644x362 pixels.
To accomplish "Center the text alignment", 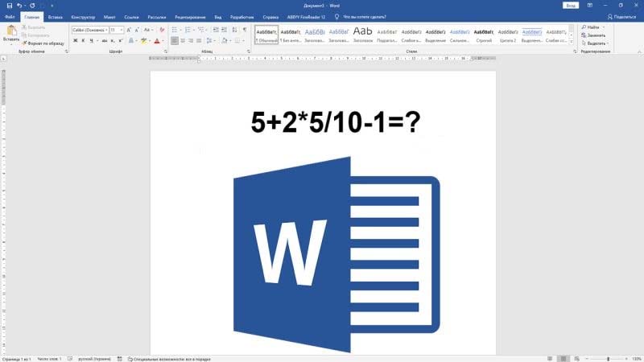I will (183, 41).
